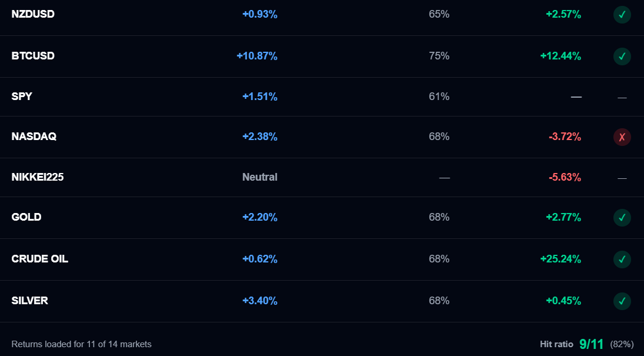The width and height of the screenshot is (644, 356).
Task: Click the +10.87% forecast for BTCUSD
Action: (x=257, y=56)
